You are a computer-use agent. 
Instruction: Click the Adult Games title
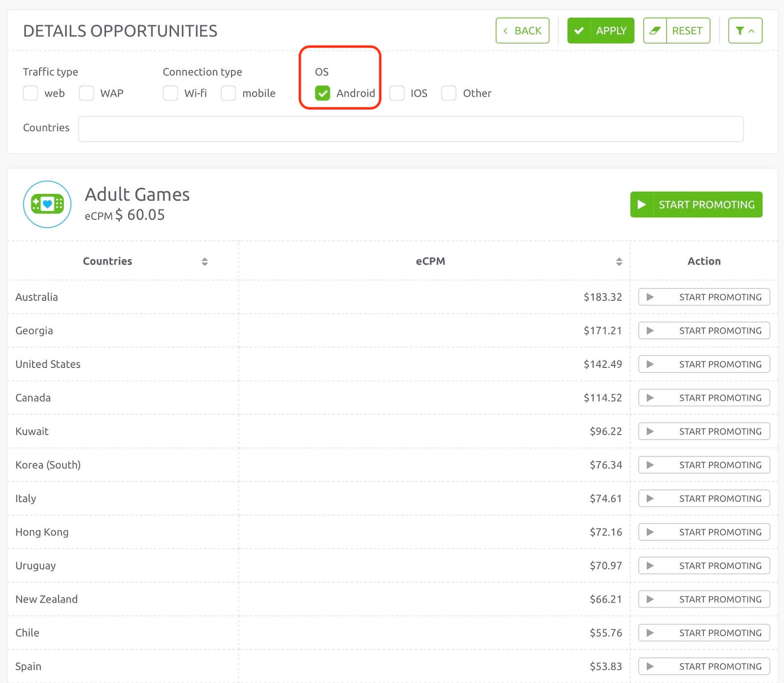coord(137,195)
